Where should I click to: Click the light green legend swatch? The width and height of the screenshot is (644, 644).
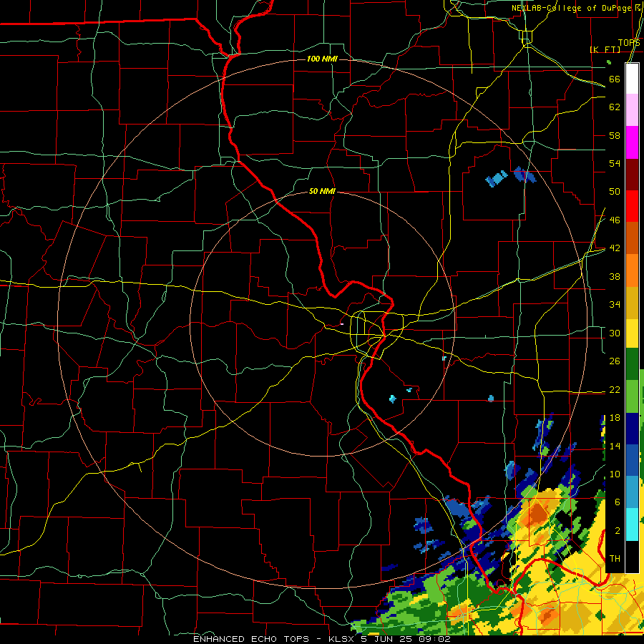point(632,396)
